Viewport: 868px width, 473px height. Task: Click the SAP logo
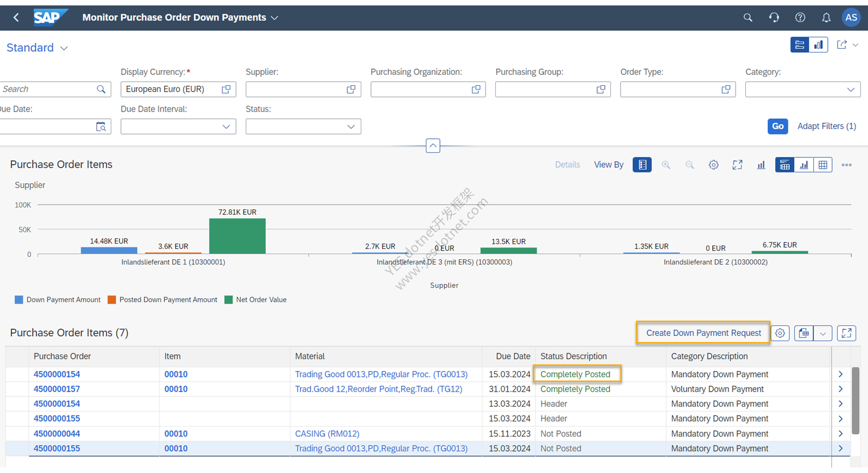pos(50,17)
